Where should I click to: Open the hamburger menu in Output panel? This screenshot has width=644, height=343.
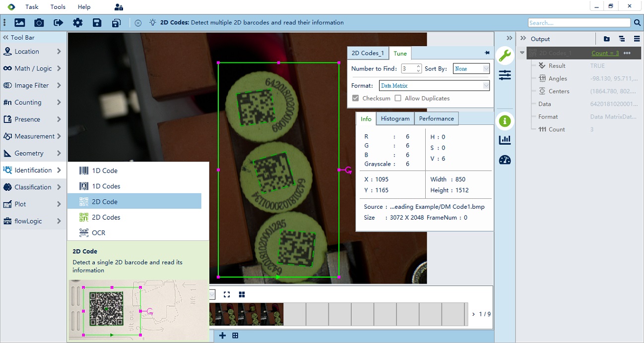(x=637, y=39)
